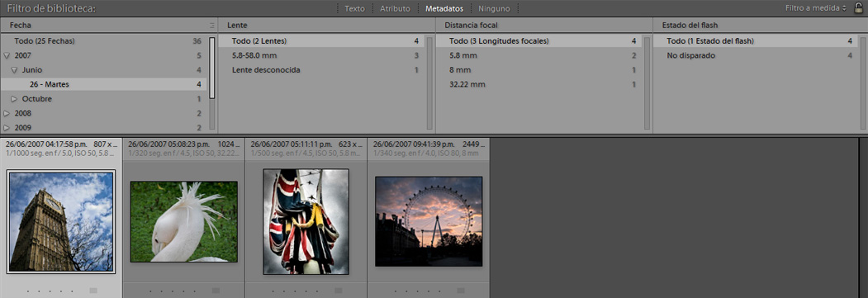
Task: Open the Fecha column options menu icon
Action: coord(212,26)
